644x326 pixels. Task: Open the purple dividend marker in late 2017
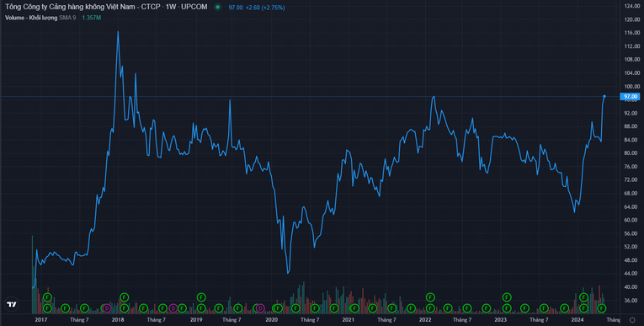pos(106,308)
